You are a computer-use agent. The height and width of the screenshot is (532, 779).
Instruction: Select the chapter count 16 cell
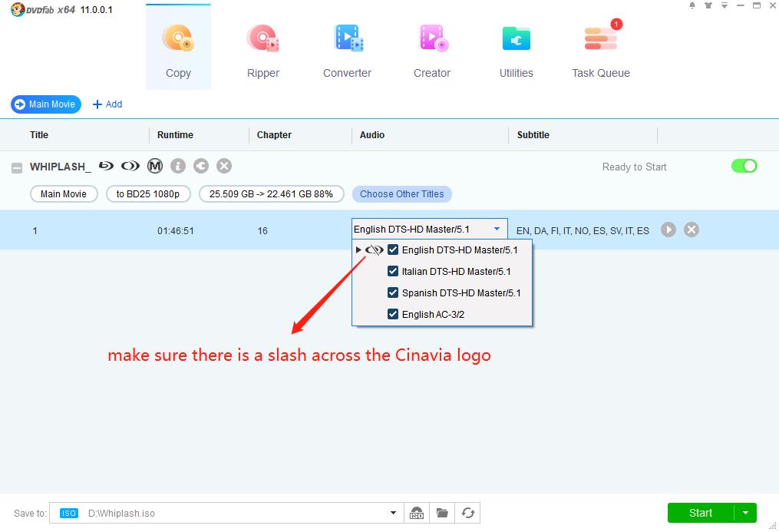pos(262,231)
